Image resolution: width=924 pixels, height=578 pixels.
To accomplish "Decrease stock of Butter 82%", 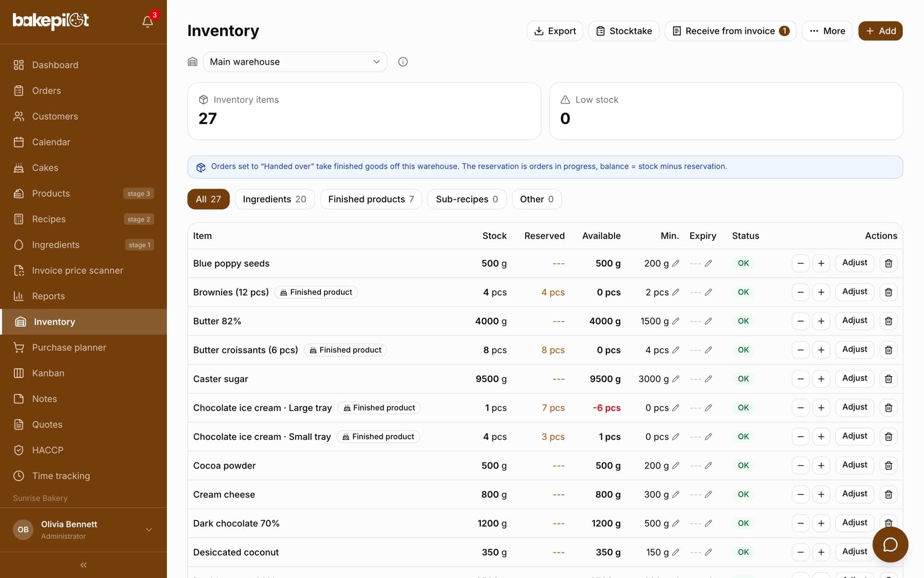I will pos(800,321).
